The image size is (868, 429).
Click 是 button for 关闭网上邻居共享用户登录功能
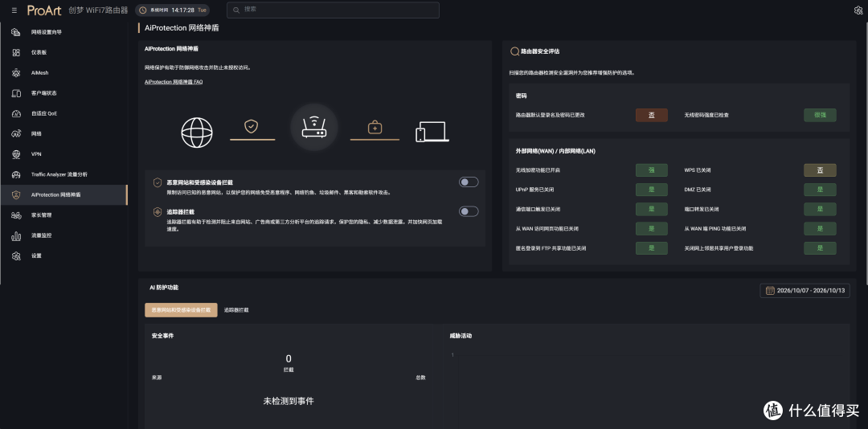[x=820, y=248]
